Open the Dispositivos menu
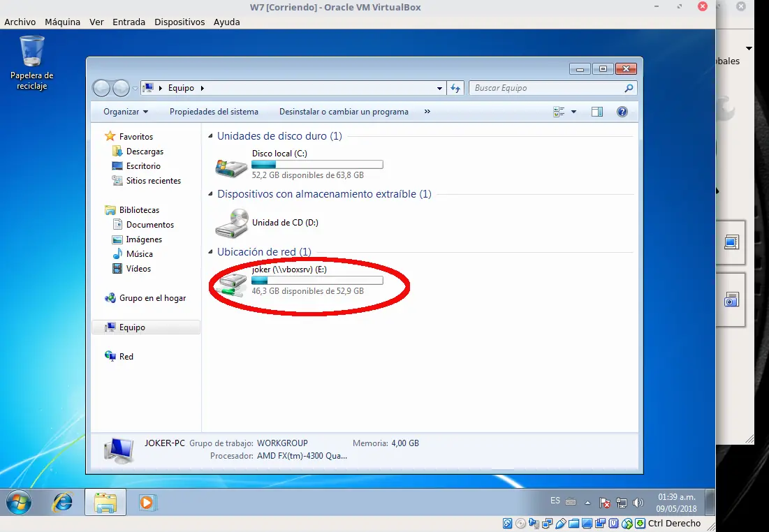The width and height of the screenshot is (769, 532). (x=180, y=22)
